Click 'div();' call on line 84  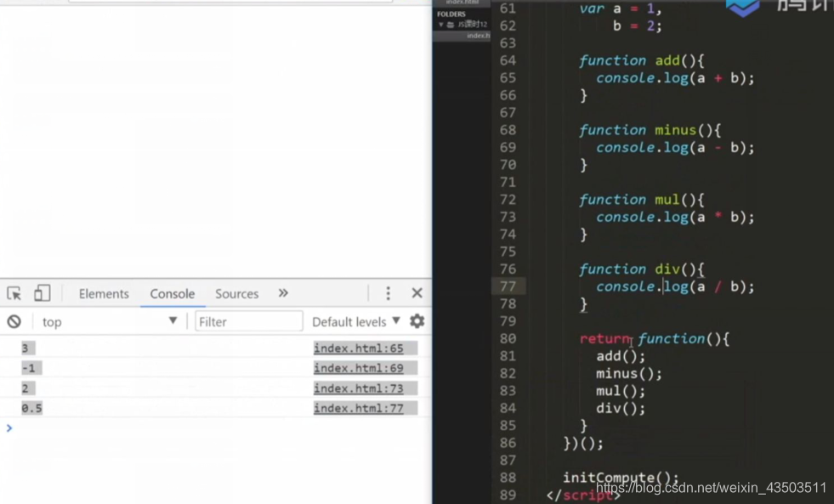tap(620, 408)
